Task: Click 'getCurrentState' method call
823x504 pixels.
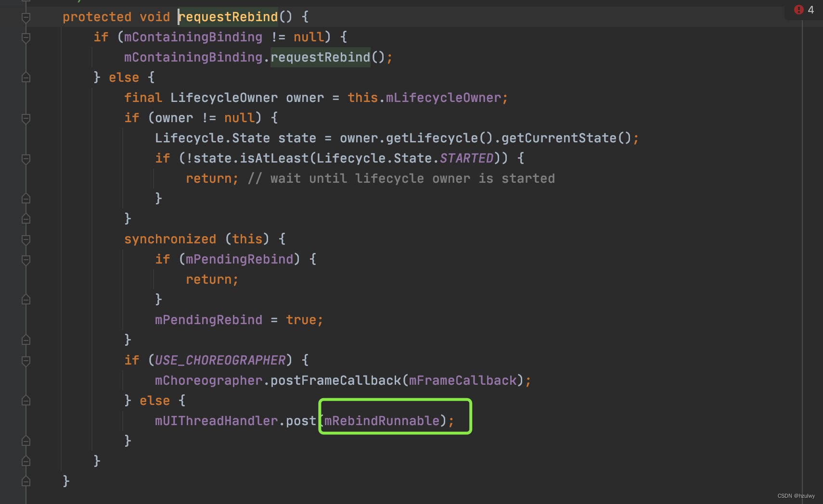Action: 559,138
